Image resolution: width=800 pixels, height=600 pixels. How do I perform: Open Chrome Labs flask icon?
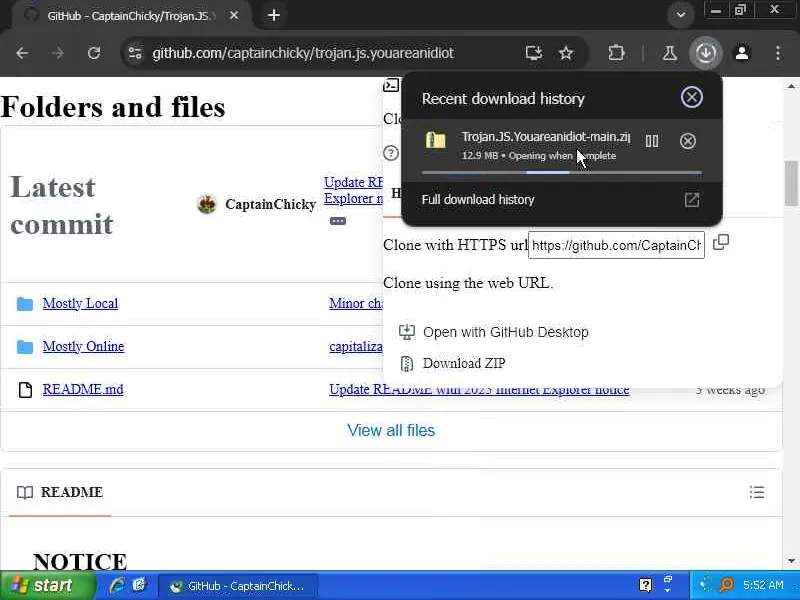pos(669,53)
